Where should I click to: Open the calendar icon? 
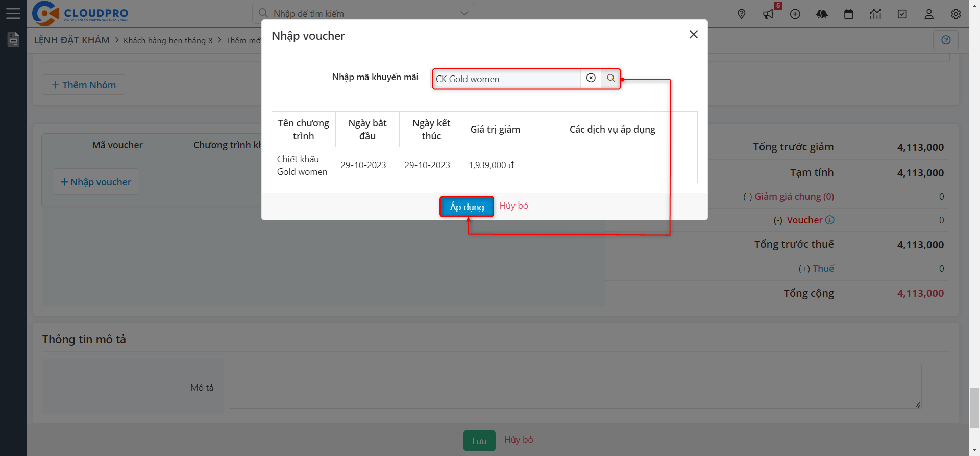(x=849, y=14)
